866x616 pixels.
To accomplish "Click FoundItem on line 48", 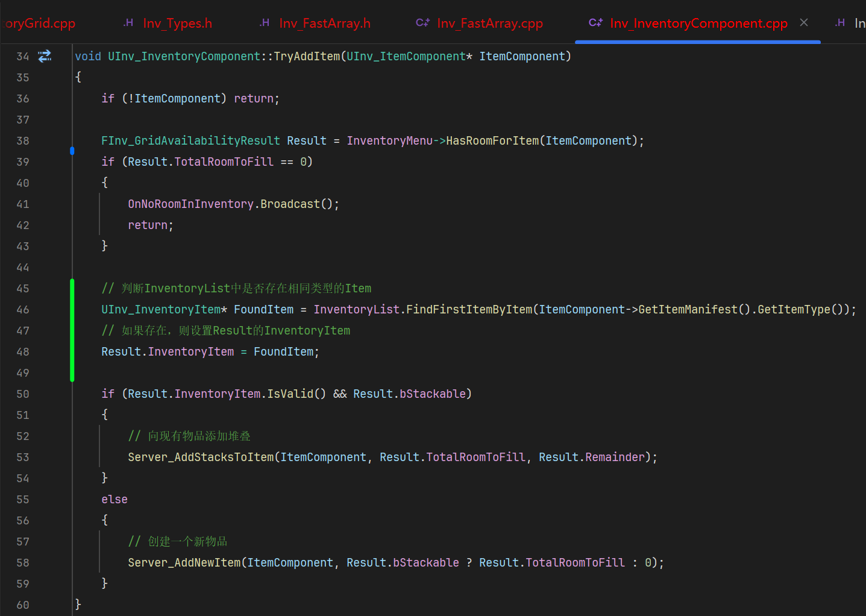I will click(283, 351).
